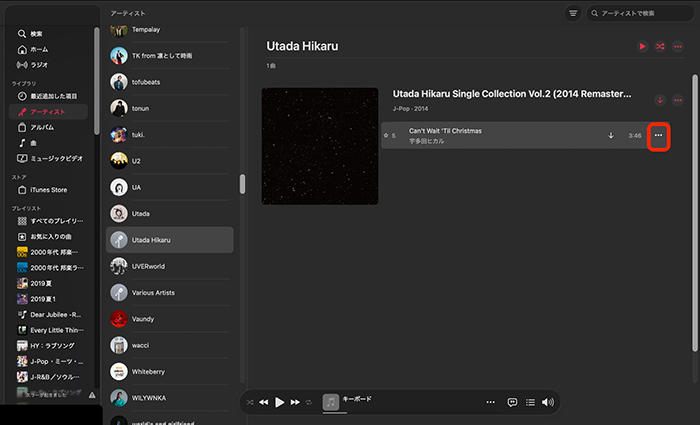This screenshot has width=700, height=425.
Task: Select Artists (アーティスト) in the library
Action: pos(48,112)
